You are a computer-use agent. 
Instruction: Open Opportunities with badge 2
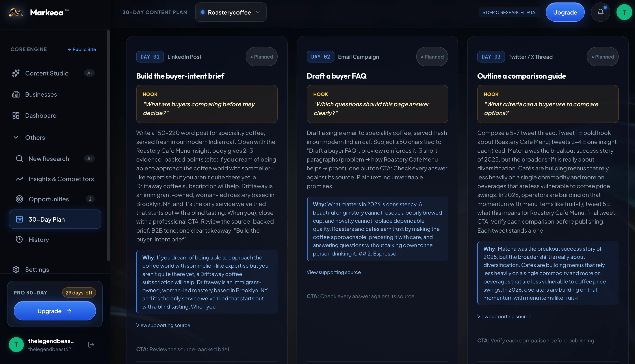coord(55,199)
